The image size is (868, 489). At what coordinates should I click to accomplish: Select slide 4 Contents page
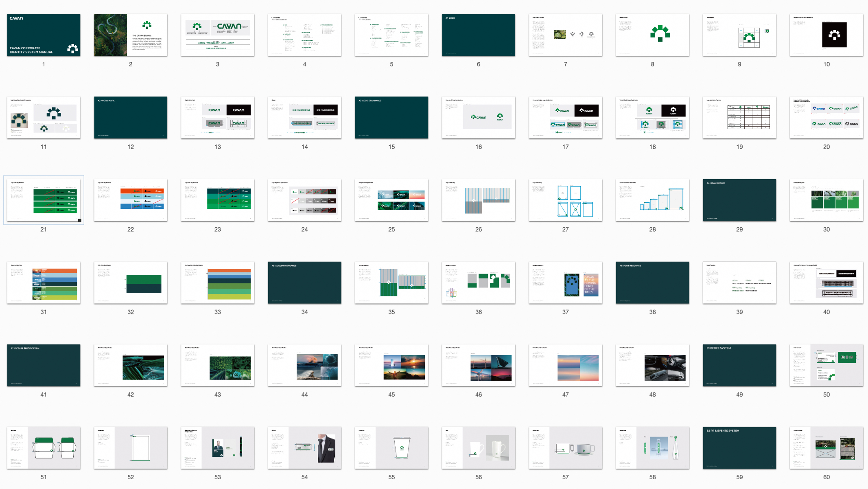pos(305,35)
